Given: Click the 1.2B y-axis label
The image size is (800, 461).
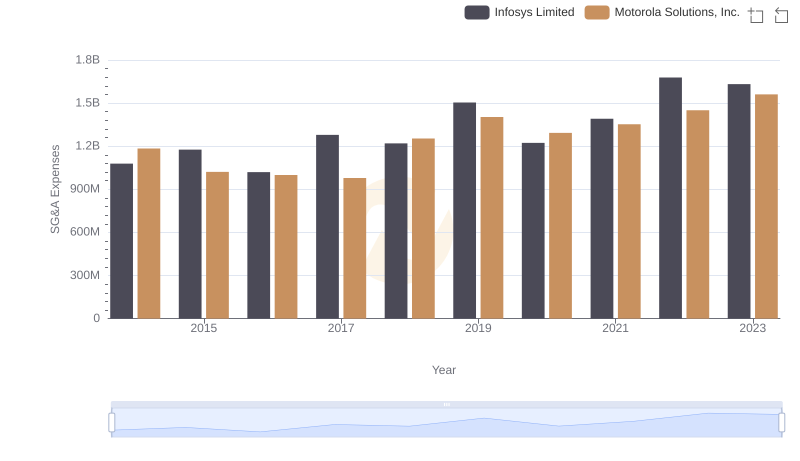Looking at the screenshot, I should coord(88,146).
